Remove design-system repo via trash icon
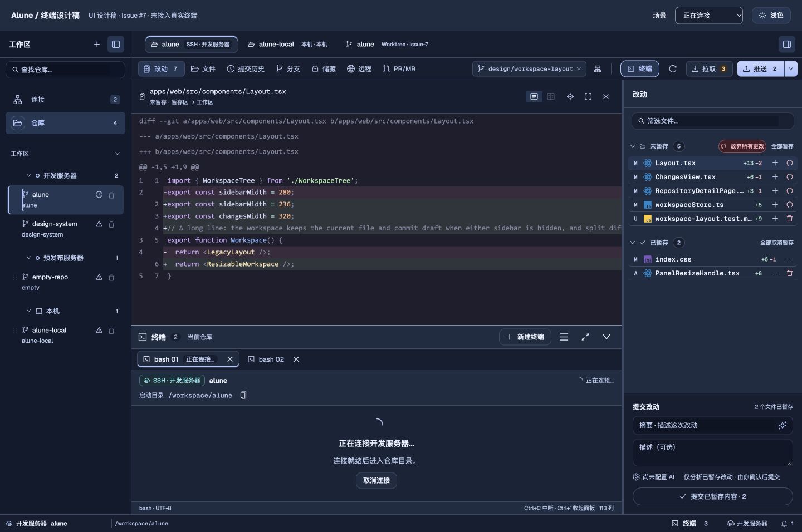 pos(111,224)
